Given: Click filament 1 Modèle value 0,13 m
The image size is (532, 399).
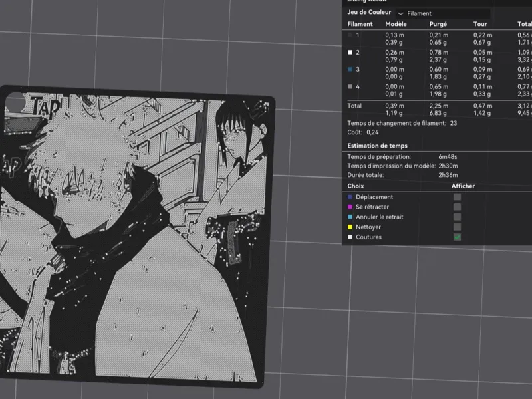Looking at the screenshot, I should [x=394, y=35].
